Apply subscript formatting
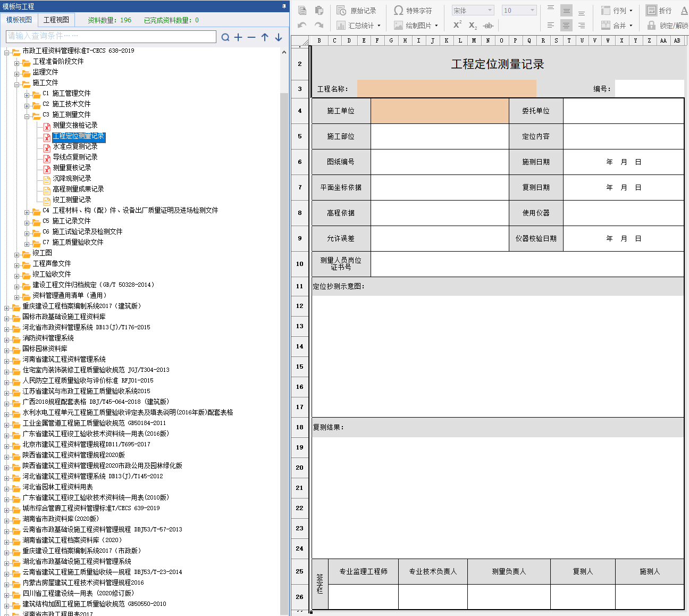Viewport: 689px width, 616px height. (x=473, y=25)
